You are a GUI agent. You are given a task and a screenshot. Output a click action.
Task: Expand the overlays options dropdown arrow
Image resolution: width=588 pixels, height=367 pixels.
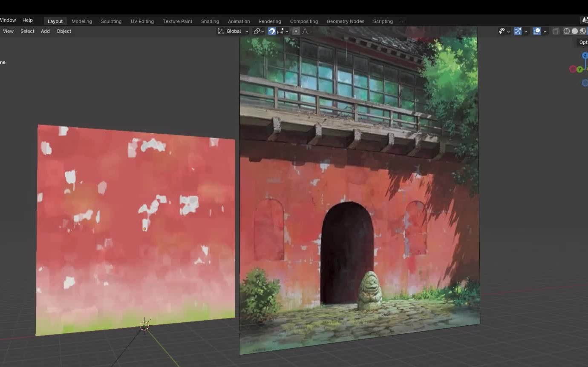click(545, 31)
